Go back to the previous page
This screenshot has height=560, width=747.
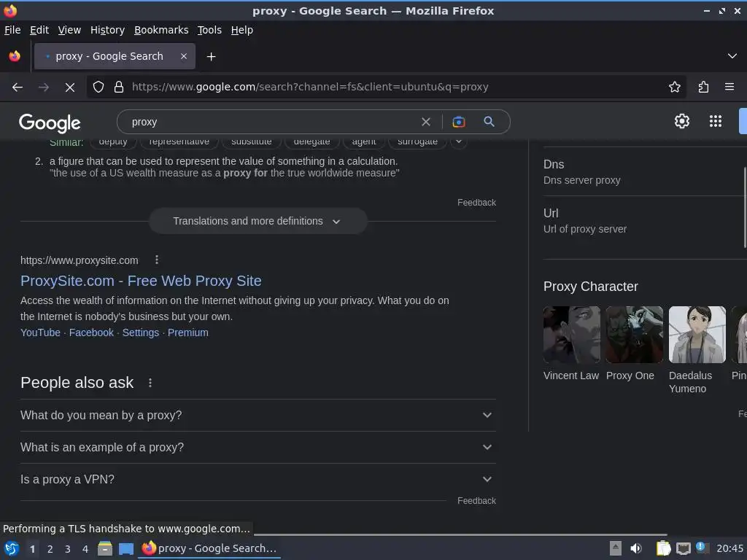point(18,87)
